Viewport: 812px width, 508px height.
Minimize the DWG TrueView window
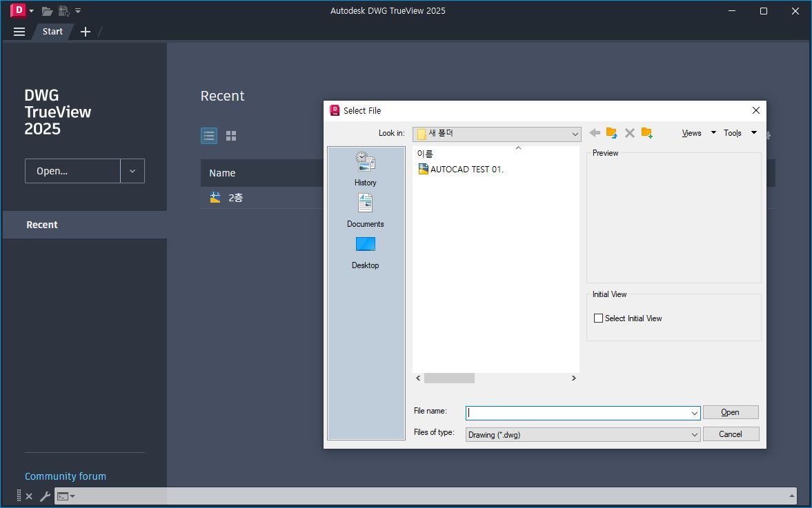pos(732,11)
